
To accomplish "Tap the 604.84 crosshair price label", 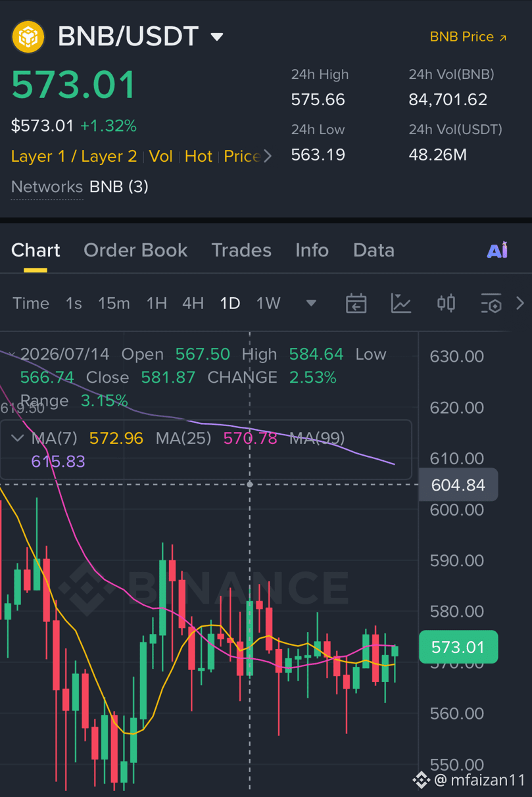I will (458, 485).
